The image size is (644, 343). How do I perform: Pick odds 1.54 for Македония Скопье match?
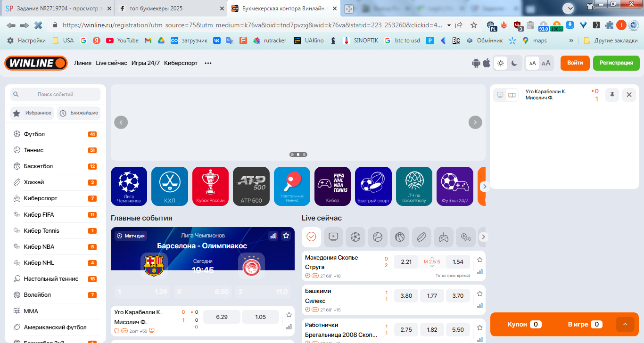(458, 262)
